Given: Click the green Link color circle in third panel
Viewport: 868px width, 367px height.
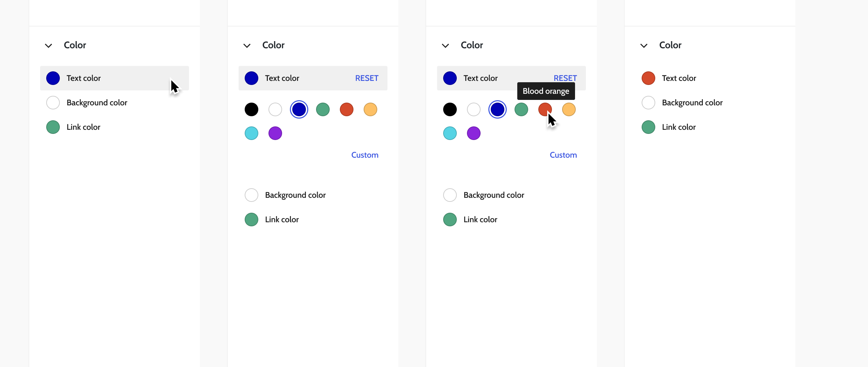Looking at the screenshot, I should [x=449, y=219].
